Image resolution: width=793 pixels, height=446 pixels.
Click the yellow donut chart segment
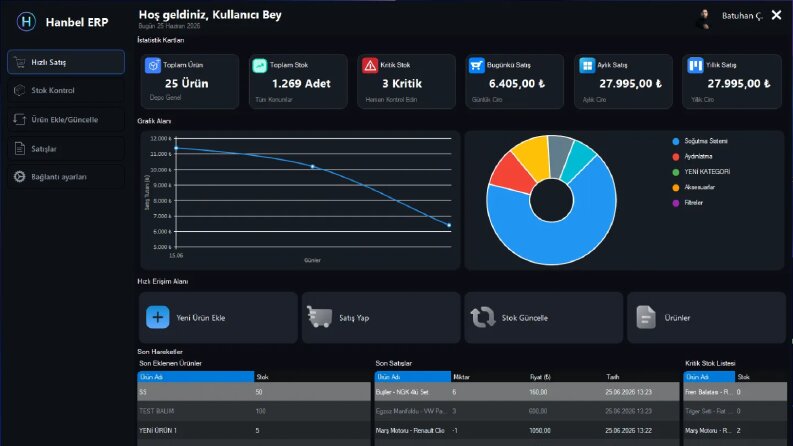(x=534, y=156)
